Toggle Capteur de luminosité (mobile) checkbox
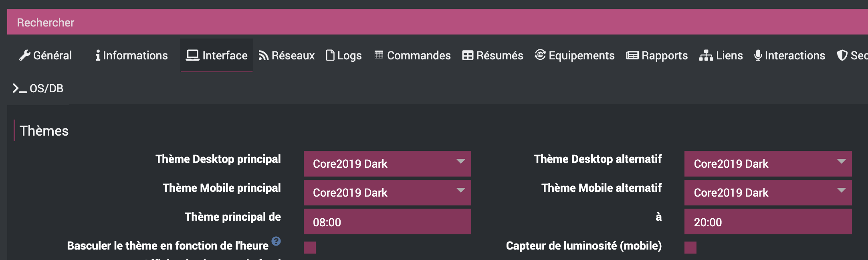The image size is (868, 260). 690,248
